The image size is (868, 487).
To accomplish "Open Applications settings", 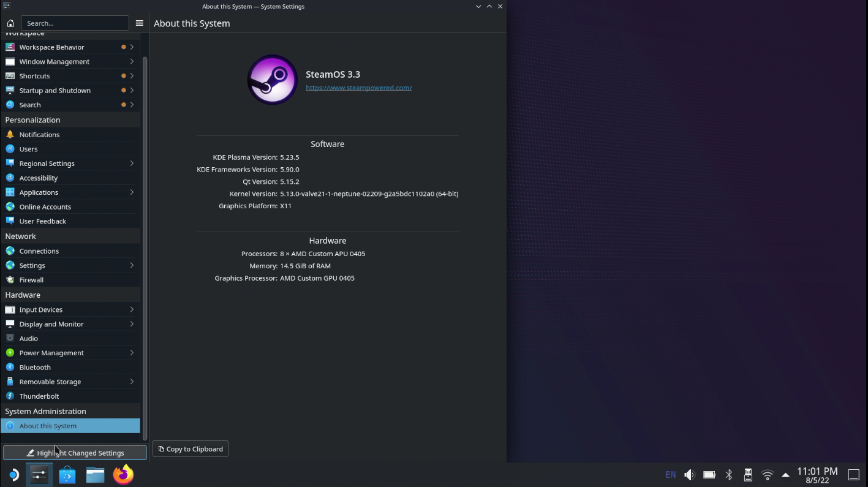I will tap(70, 192).
